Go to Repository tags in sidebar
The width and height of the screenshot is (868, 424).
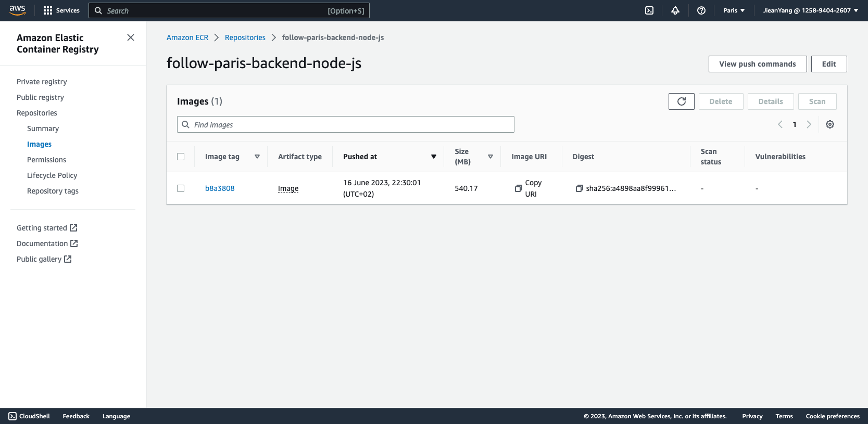coord(53,191)
